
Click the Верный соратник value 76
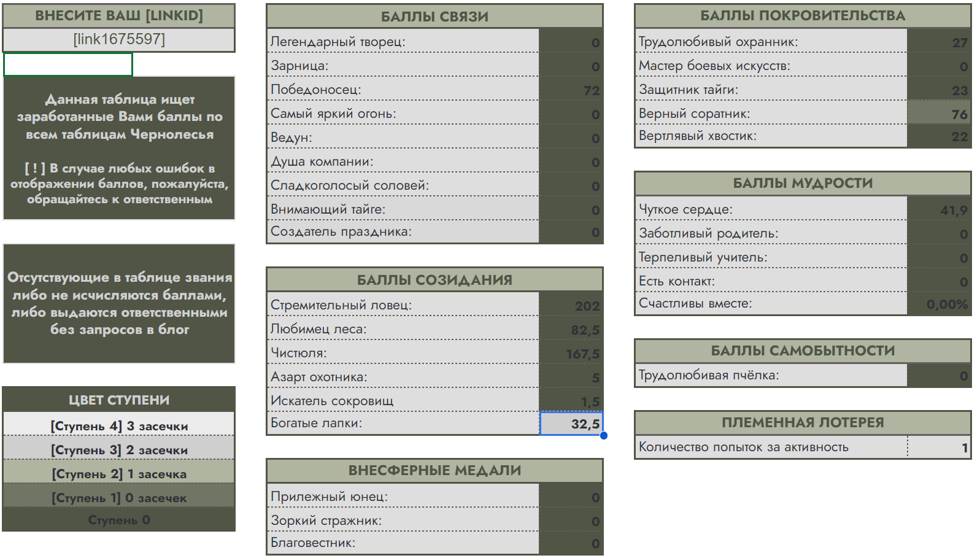939,114
